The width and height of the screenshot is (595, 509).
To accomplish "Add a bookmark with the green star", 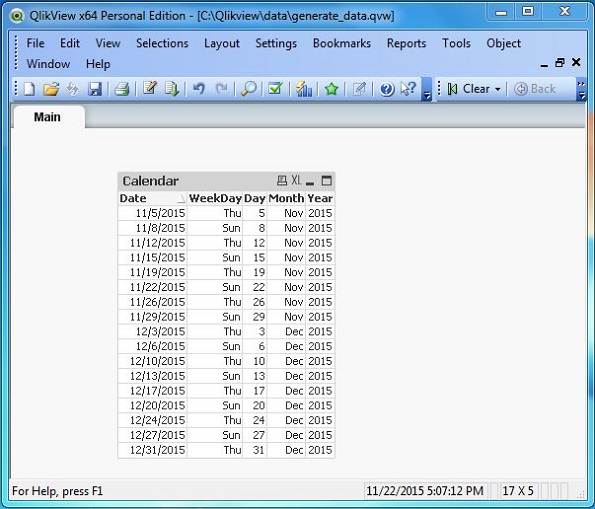I will click(332, 89).
